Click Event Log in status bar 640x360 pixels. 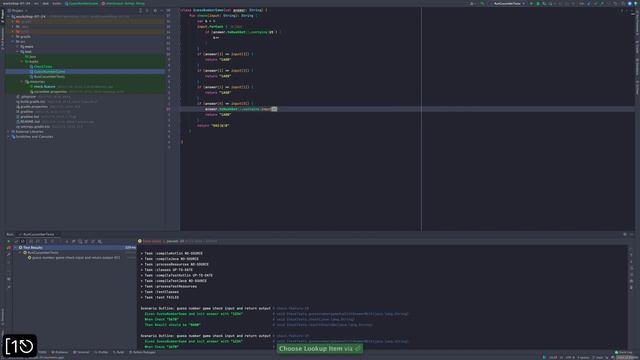point(624,352)
